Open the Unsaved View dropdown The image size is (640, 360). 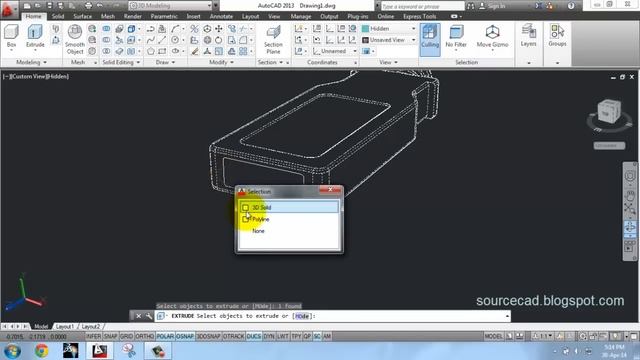389,40
